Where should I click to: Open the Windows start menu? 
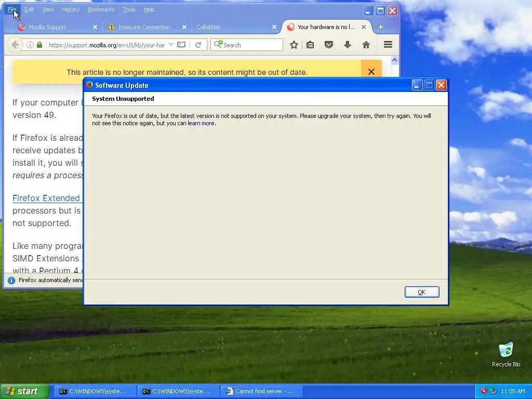point(24,391)
